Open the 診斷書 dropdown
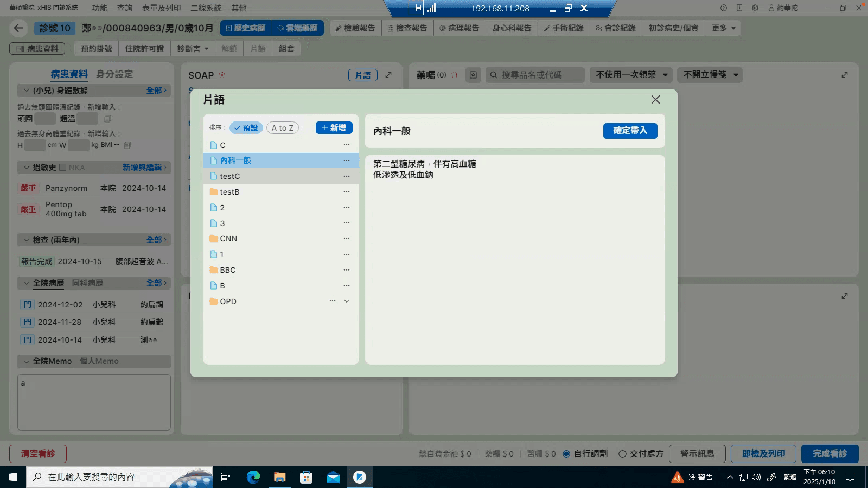868x488 pixels. click(x=193, y=49)
